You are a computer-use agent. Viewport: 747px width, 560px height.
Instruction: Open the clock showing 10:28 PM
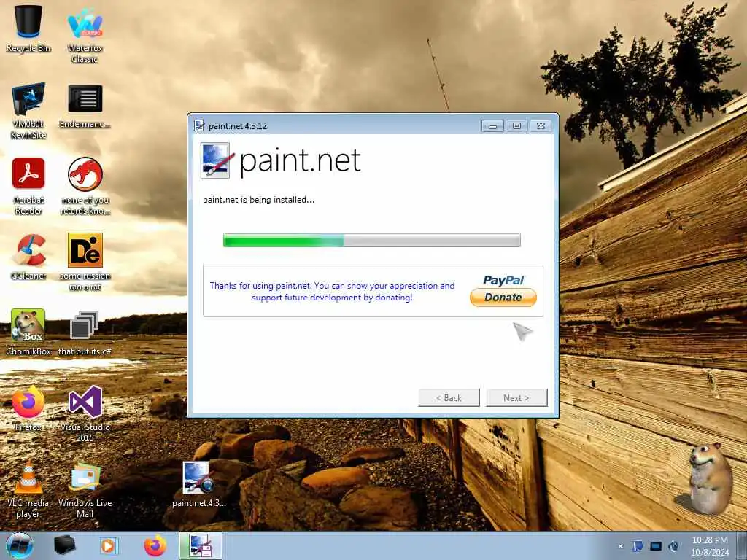pos(710,546)
